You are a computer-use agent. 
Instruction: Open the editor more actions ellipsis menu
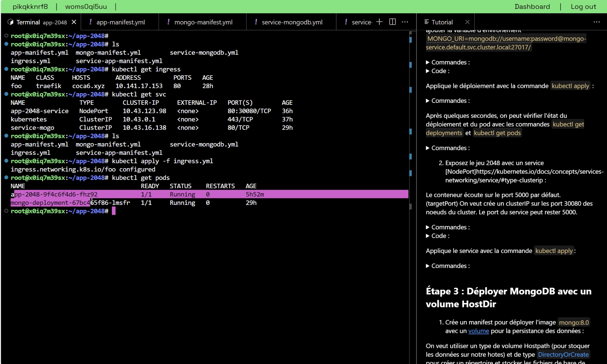(x=405, y=22)
